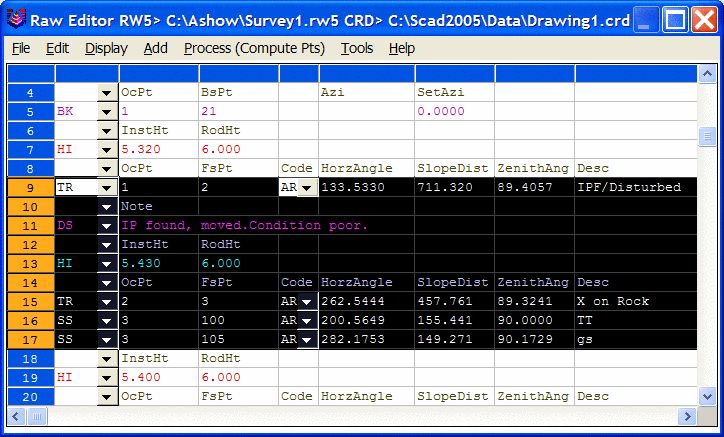This screenshot has width=724, height=437.
Task: Click the 5.400 instrument height cell
Action: 159,377
